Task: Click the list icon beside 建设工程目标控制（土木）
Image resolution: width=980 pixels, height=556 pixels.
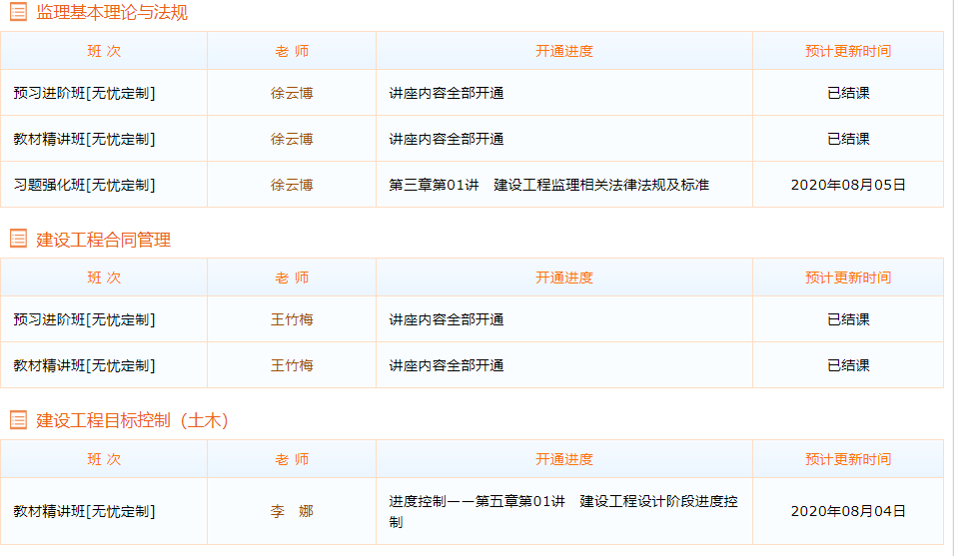Action: click(x=18, y=420)
